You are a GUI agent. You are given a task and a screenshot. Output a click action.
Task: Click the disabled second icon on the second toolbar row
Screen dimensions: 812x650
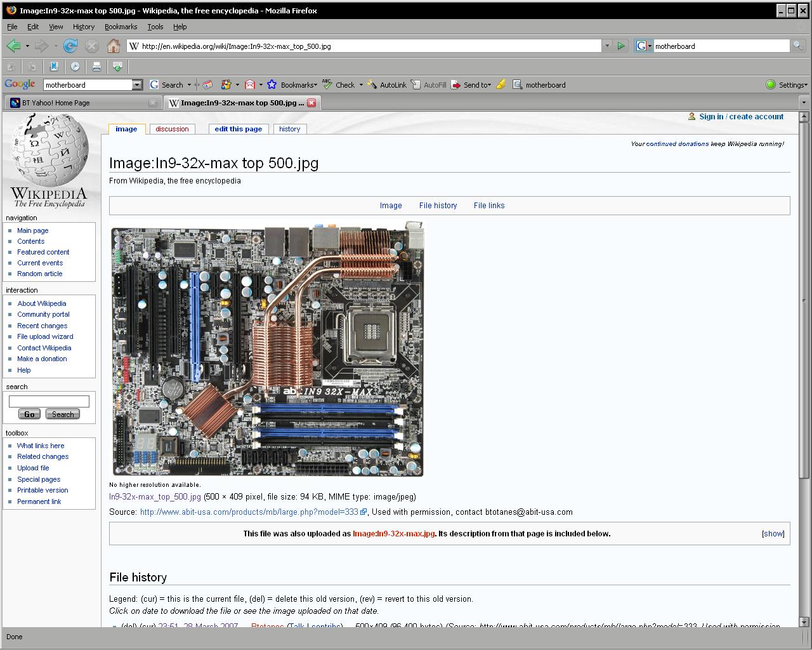pos(32,66)
